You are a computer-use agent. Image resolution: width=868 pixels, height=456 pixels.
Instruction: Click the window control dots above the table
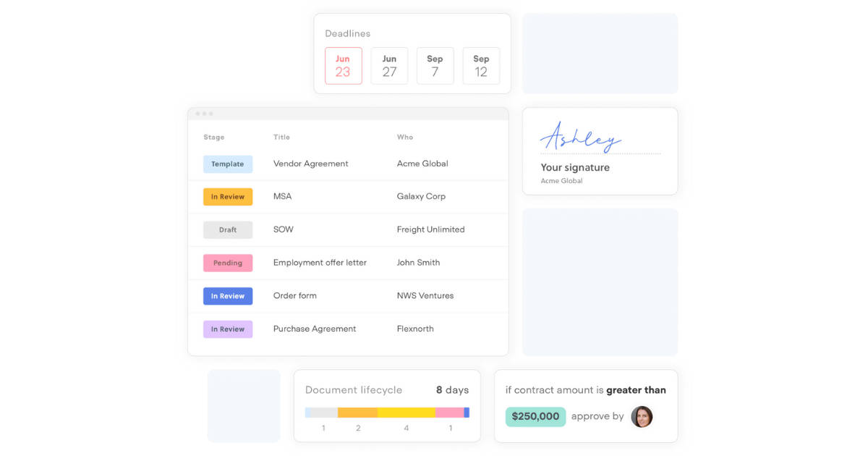coord(205,114)
